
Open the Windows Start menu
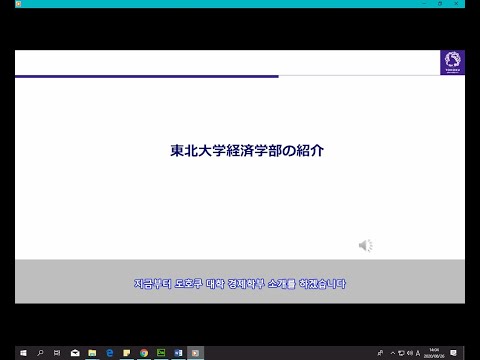[23, 353]
